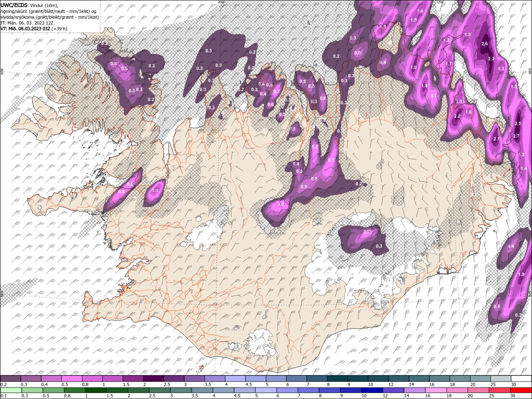Click the '0.2' label in upper legend row

tap(3, 384)
